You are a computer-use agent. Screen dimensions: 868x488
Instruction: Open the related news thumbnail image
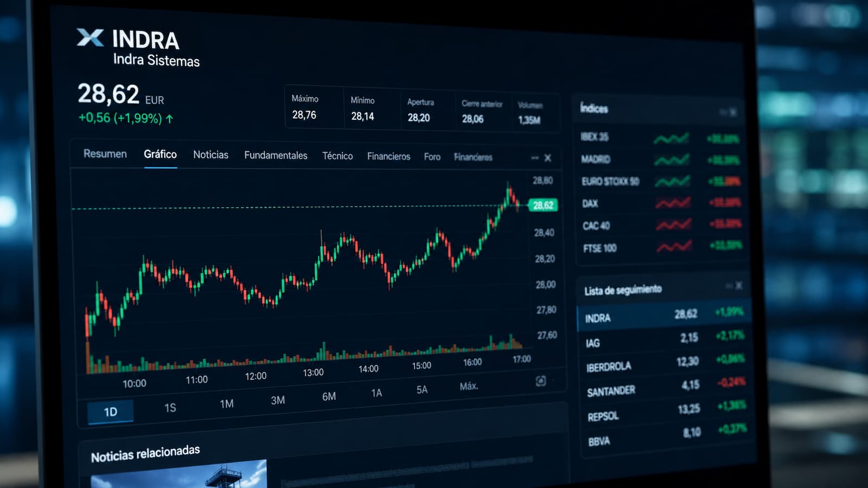[178, 474]
